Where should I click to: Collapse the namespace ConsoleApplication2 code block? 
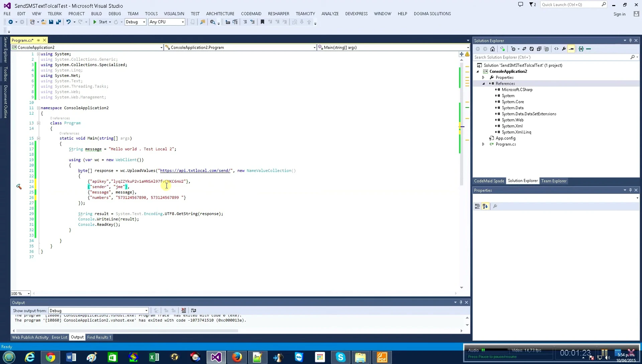38,108
